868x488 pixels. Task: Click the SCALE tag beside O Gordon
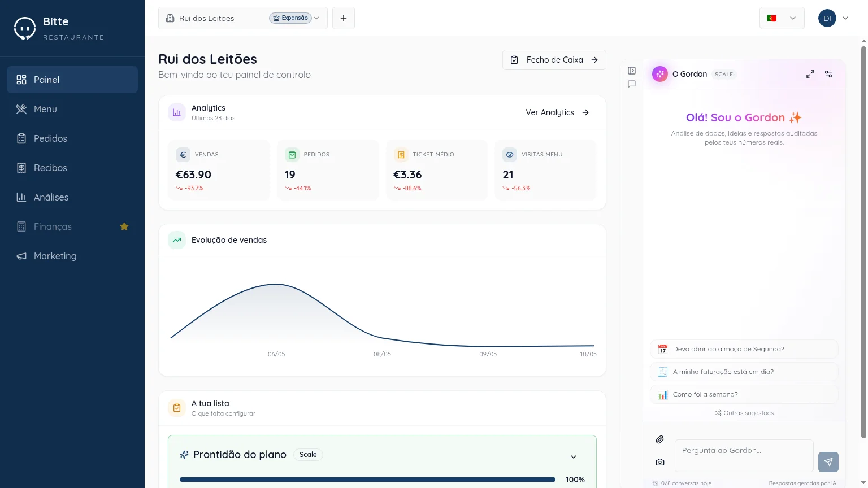pyautogui.click(x=724, y=74)
